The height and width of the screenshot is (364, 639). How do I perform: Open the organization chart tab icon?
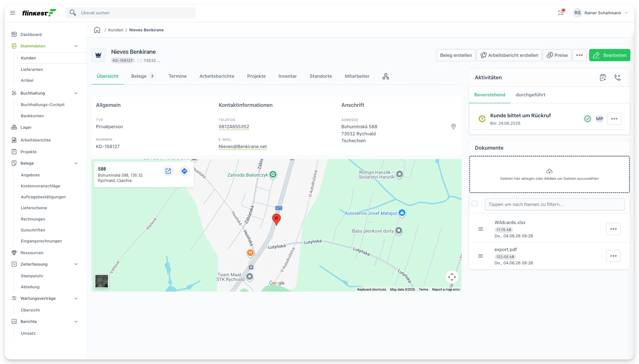386,76
